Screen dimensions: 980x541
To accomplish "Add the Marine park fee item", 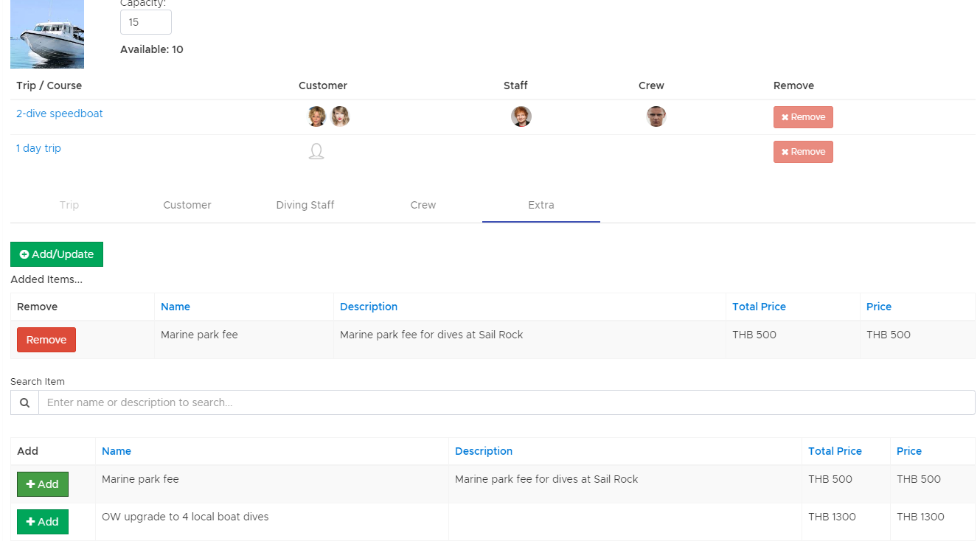I will [43, 484].
